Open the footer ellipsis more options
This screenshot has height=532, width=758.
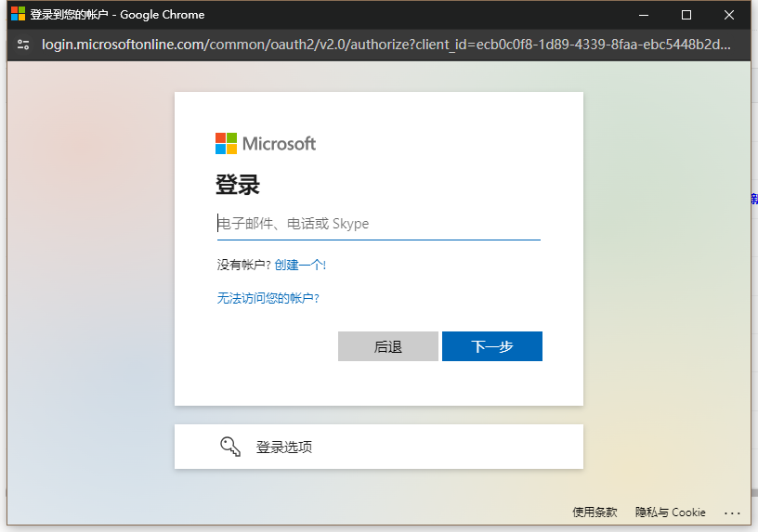pyautogui.click(x=732, y=513)
